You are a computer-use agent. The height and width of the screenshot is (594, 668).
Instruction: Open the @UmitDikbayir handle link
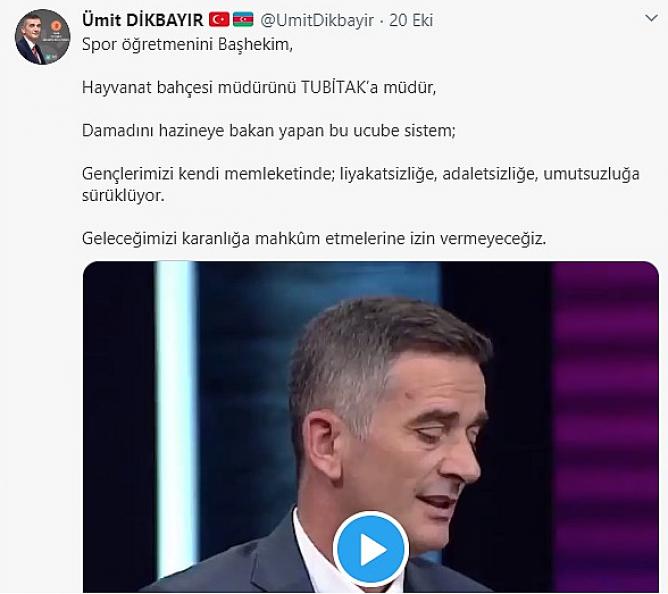point(317,20)
